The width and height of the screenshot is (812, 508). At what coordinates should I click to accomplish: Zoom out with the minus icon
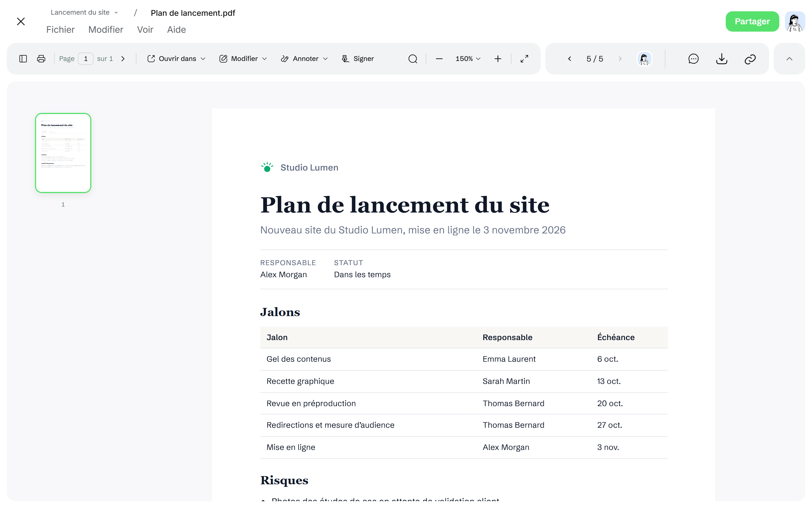(x=439, y=59)
